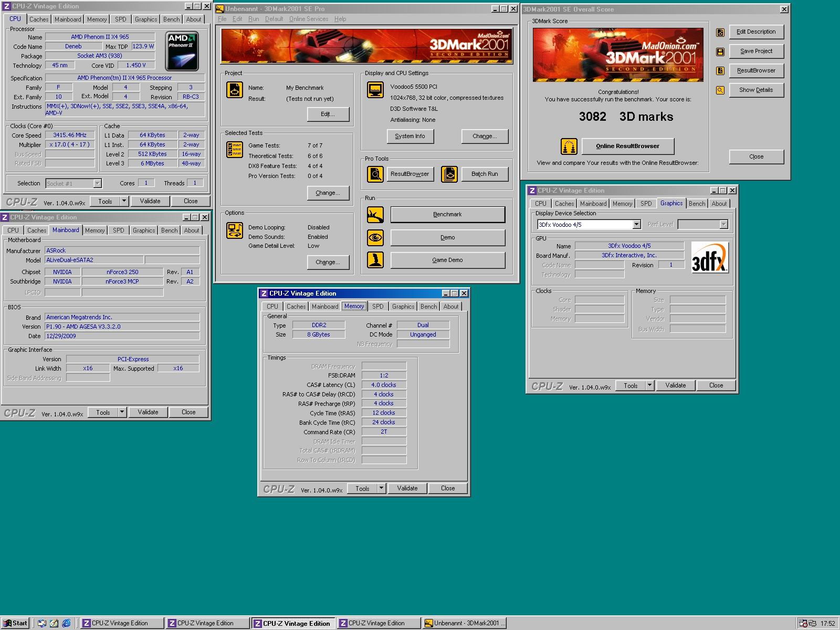Click the AMD Phenom II logo

182,51
